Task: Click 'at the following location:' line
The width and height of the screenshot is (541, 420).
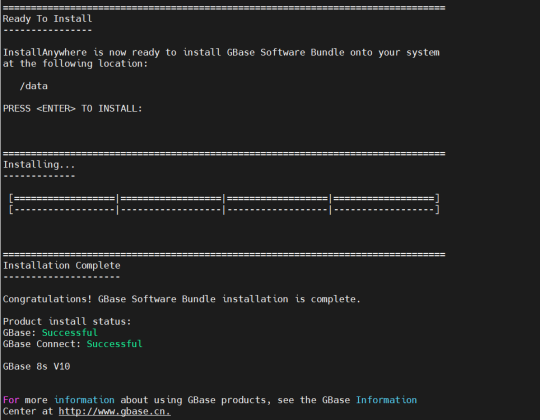Action: pos(75,64)
